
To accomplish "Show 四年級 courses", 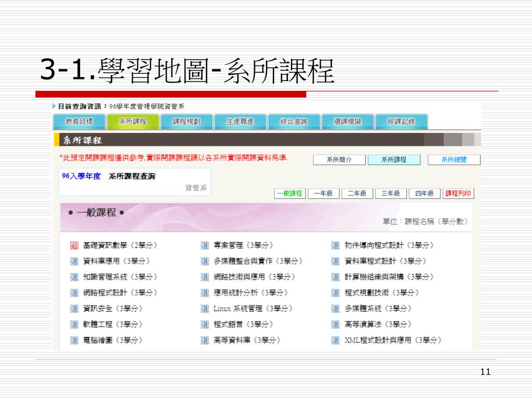I will click(424, 193).
